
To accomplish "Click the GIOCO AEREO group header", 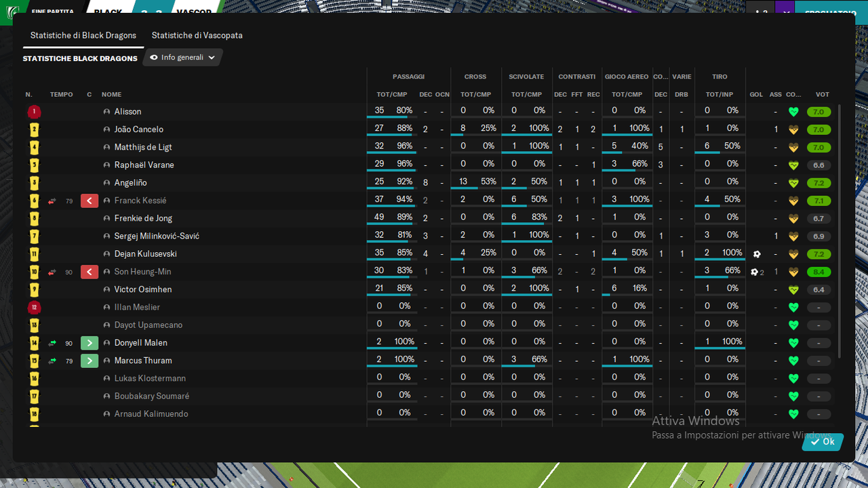I will coord(627,77).
